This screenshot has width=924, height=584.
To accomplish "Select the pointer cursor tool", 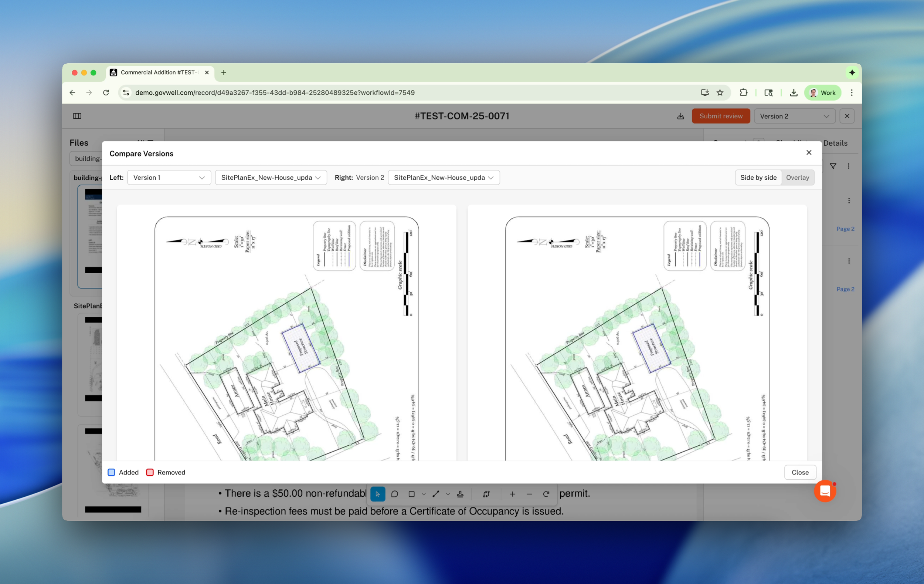I will [x=378, y=494].
